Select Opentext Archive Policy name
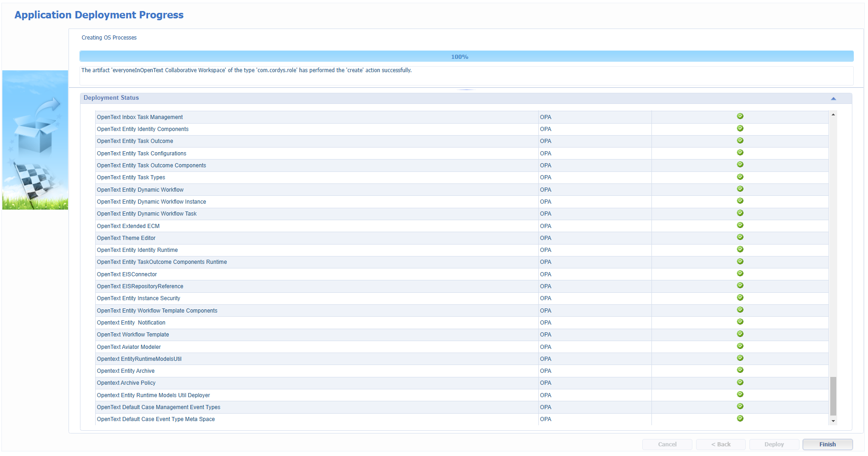 [x=126, y=383]
